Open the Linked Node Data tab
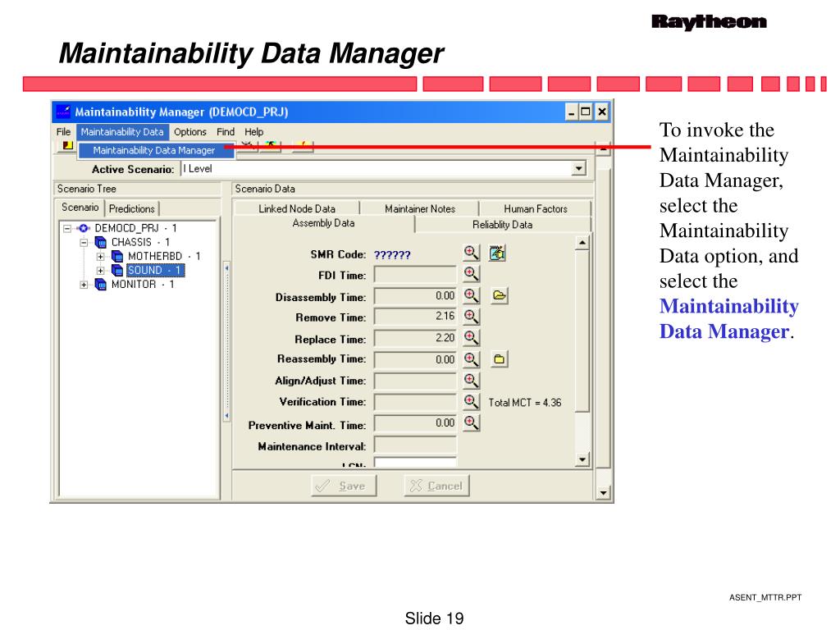 pos(297,209)
